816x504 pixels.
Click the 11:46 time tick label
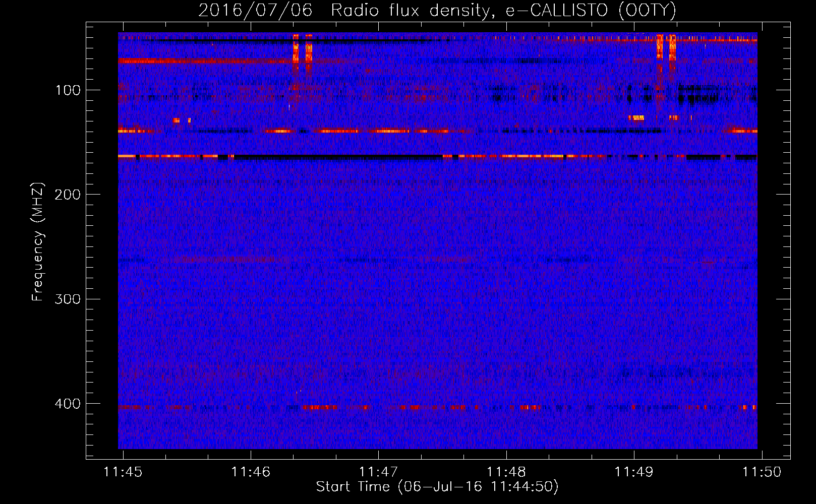click(251, 472)
